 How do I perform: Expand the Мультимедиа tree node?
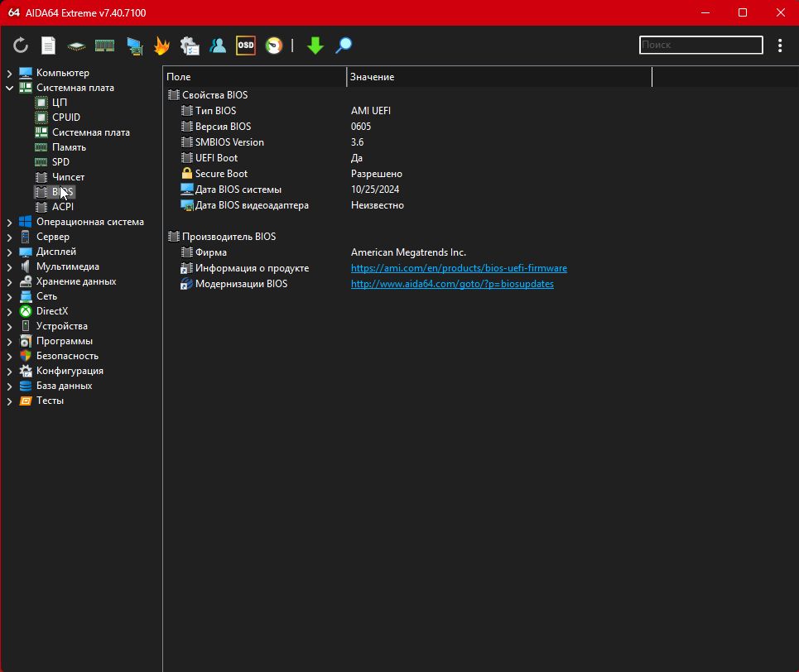point(9,267)
